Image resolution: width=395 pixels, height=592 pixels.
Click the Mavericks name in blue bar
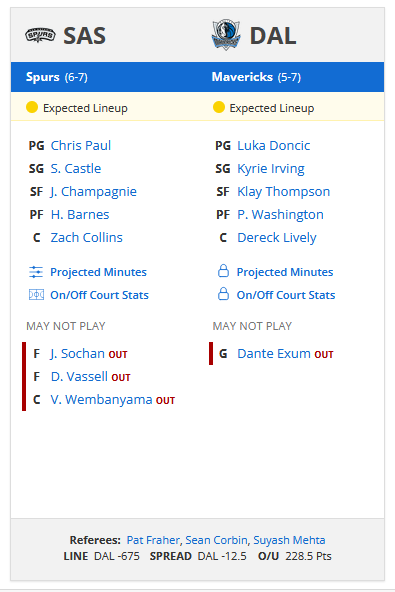point(242,77)
